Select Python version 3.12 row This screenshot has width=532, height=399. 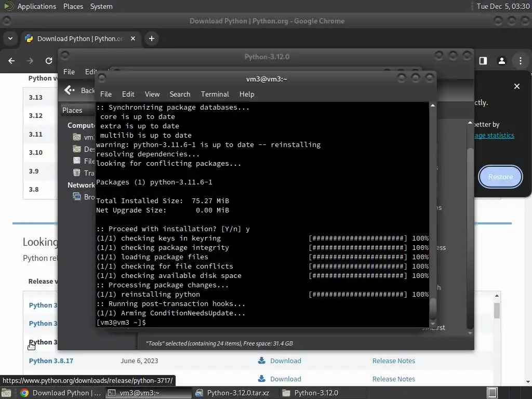(x=41, y=116)
